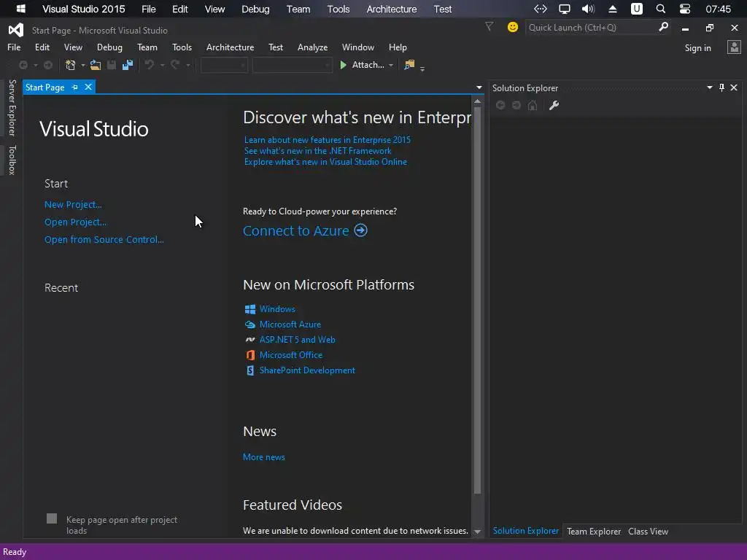Pin the Start Page tab

click(x=75, y=87)
